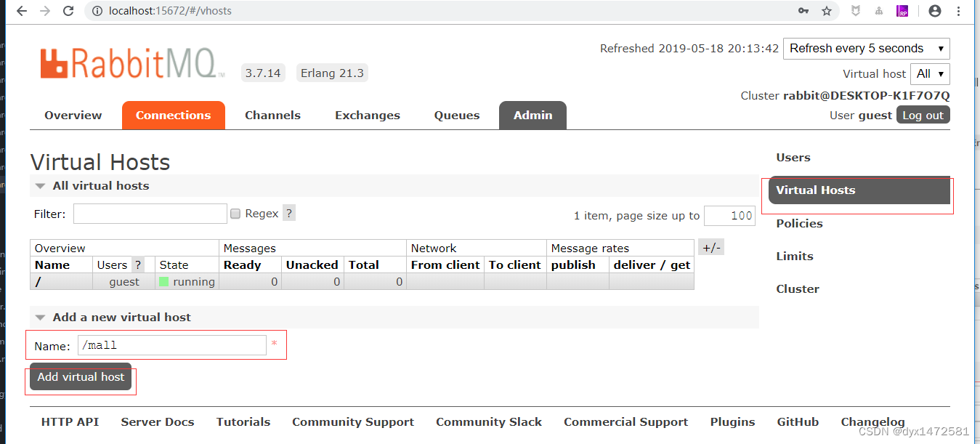The image size is (980, 444).
Task: Sort by the Unacked column header
Action: pyautogui.click(x=312, y=265)
